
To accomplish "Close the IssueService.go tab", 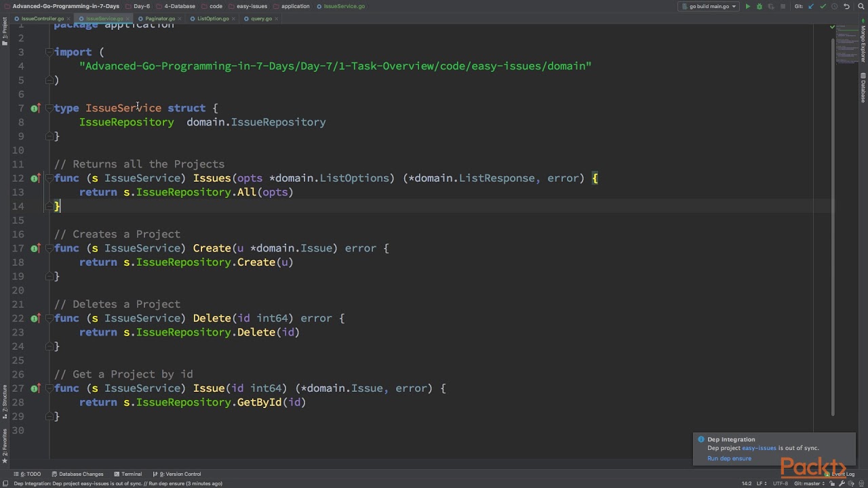I will click(x=127, y=18).
